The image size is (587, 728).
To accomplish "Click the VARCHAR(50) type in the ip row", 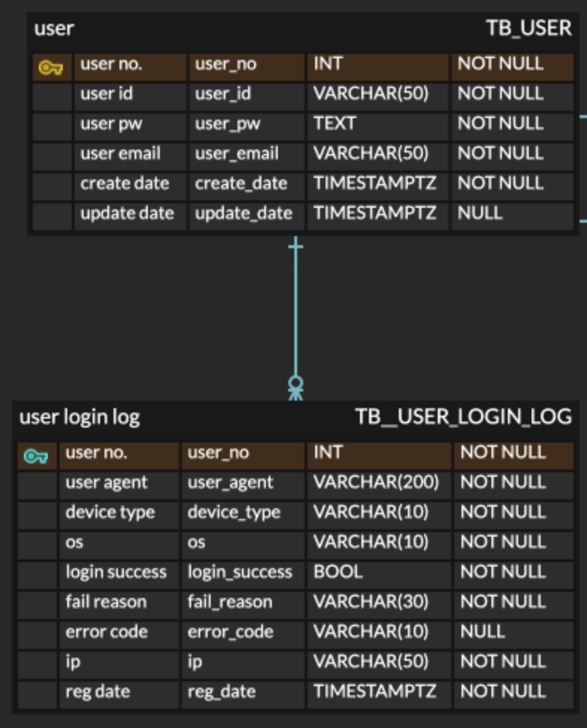I will (x=379, y=665).
